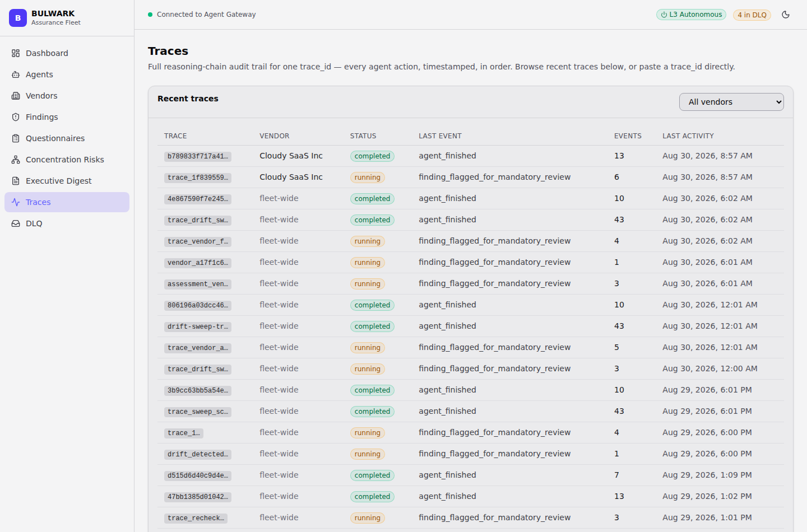Click Cloudy SaaS Inc in the b789833f717a41… row

[291, 156]
